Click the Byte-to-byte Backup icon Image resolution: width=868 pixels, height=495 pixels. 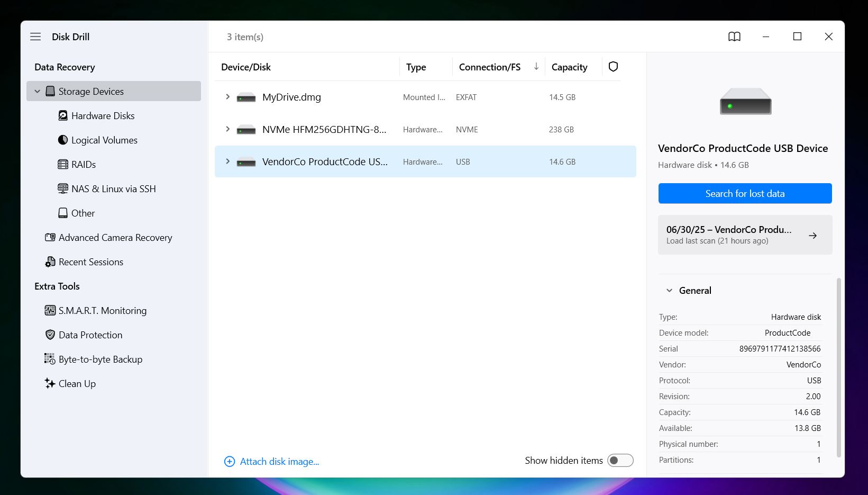pos(50,359)
